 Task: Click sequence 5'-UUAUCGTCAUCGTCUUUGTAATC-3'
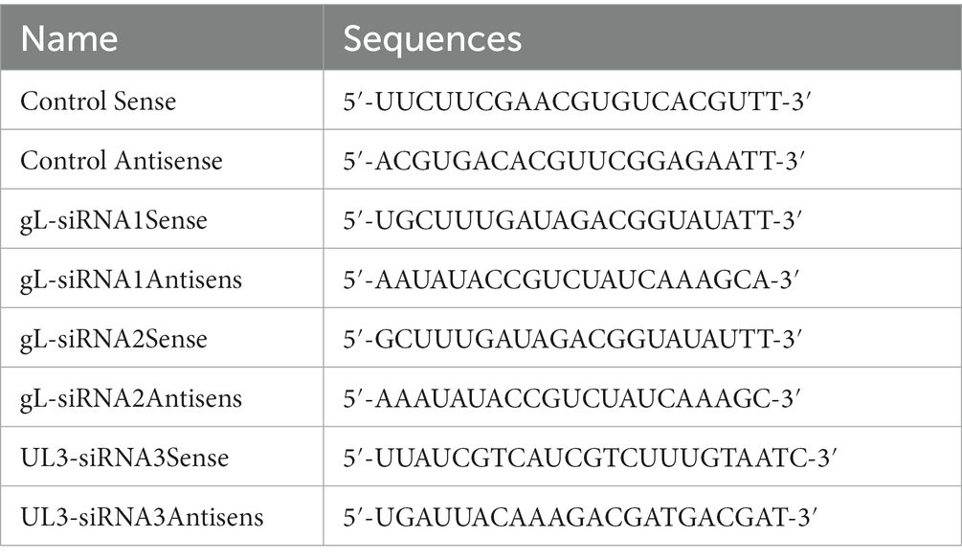[x=591, y=458]
